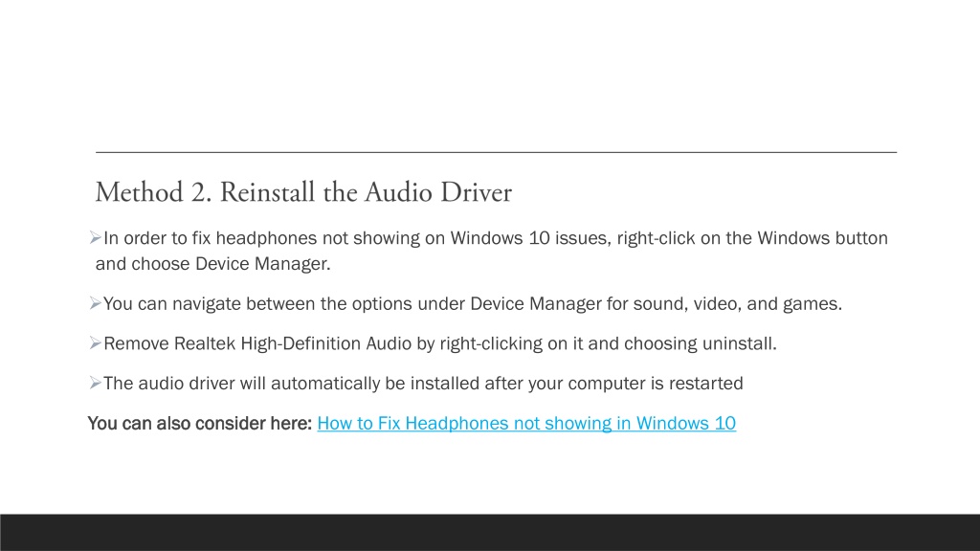Click the thin divider line above the heading

[497, 152]
